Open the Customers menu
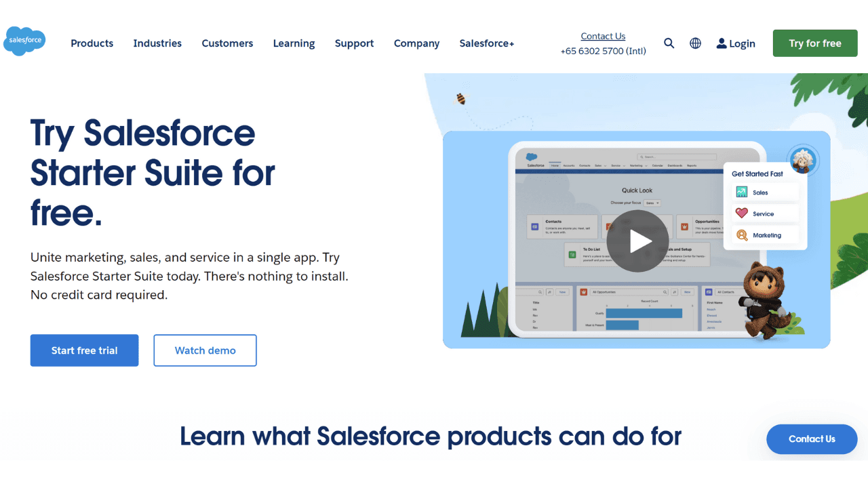868x488 pixels. (227, 43)
